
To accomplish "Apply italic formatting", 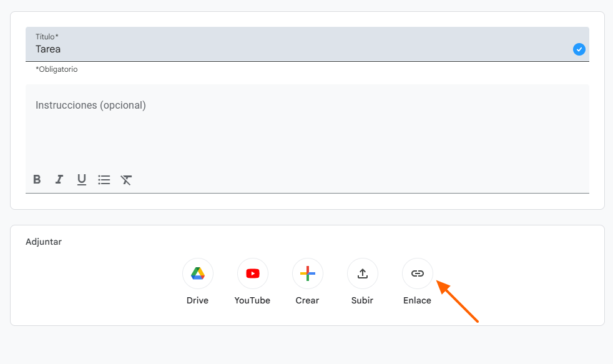I will [x=59, y=179].
